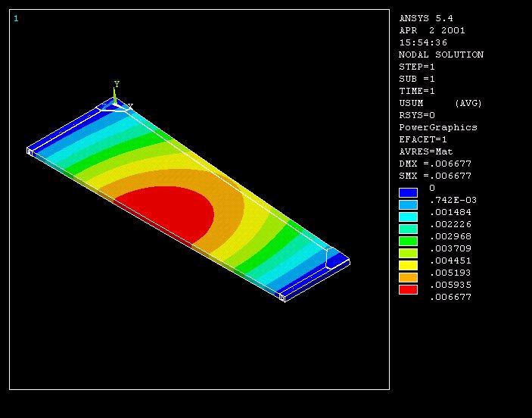Click the PowerGraphics label in legend
The height and width of the screenshot is (418, 532).
pyautogui.click(x=437, y=127)
